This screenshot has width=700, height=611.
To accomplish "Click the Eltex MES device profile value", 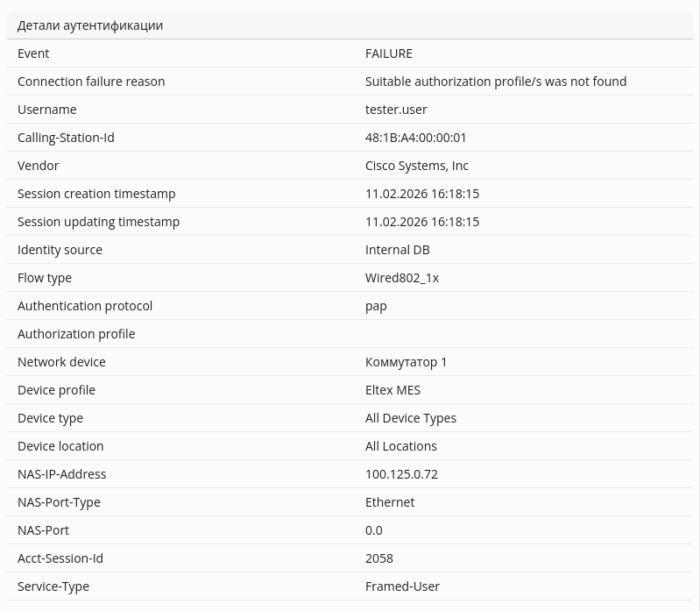I will [392, 390].
